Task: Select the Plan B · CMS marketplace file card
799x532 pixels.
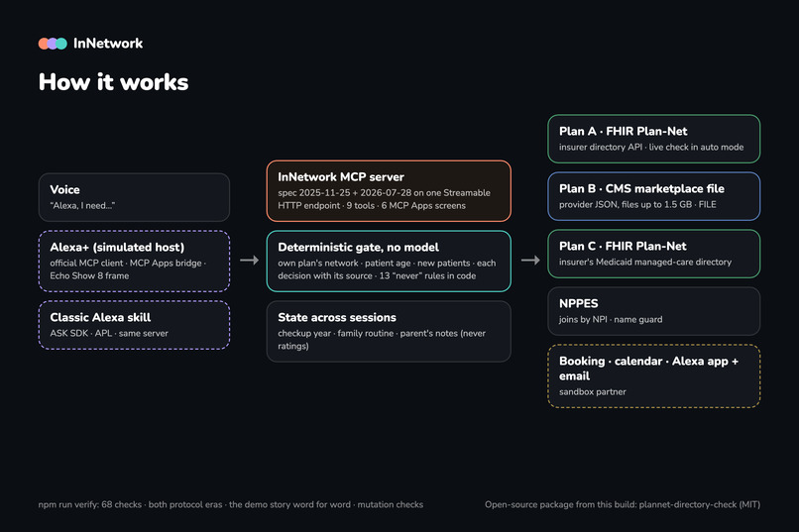Action: tap(654, 196)
